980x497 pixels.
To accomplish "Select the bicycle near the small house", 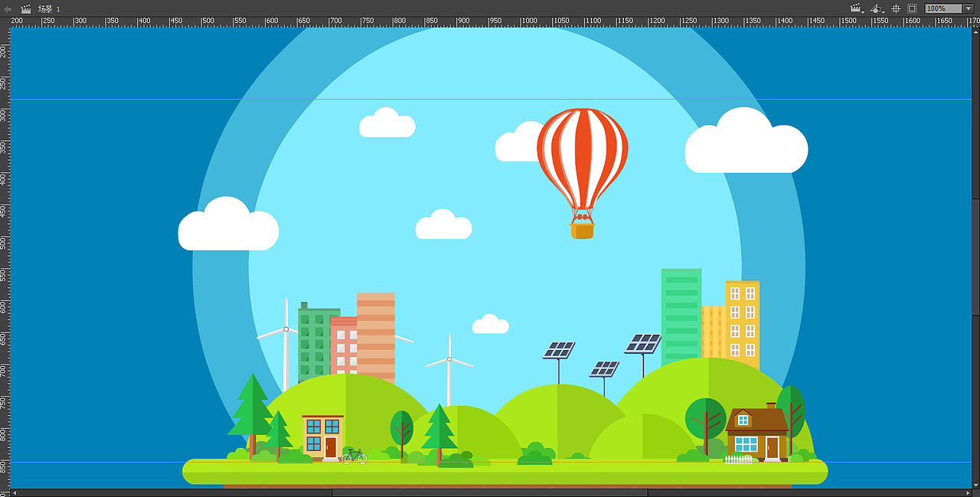I will (354, 456).
